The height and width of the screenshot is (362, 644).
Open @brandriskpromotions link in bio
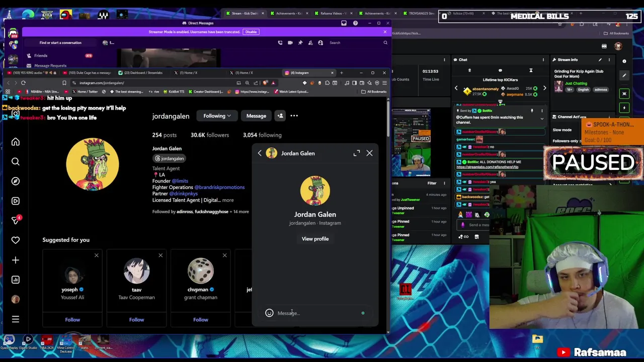tap(219, 187)
